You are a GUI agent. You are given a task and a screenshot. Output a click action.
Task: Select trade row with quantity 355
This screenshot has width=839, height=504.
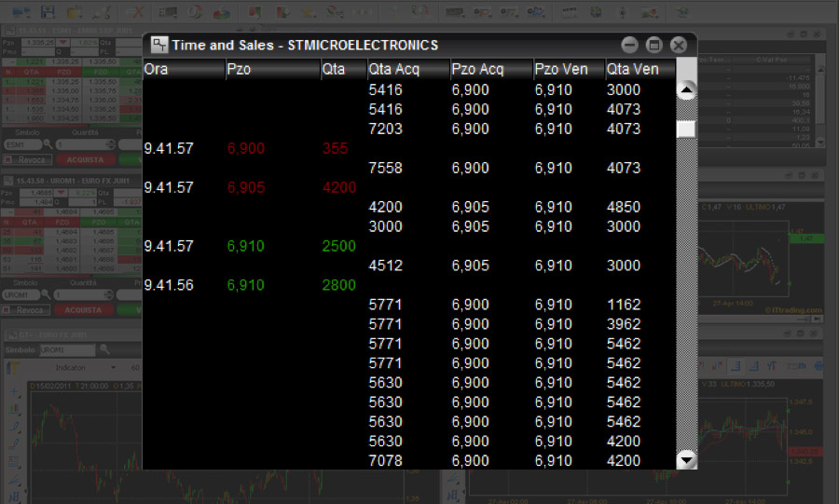(x=409, y=148)
